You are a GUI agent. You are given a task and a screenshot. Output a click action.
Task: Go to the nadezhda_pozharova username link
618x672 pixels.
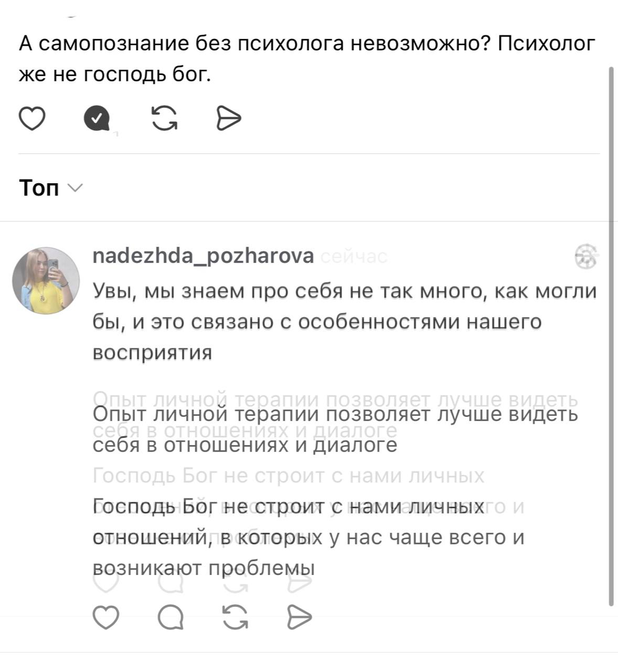pyautogui.click(x=203, y=256)
